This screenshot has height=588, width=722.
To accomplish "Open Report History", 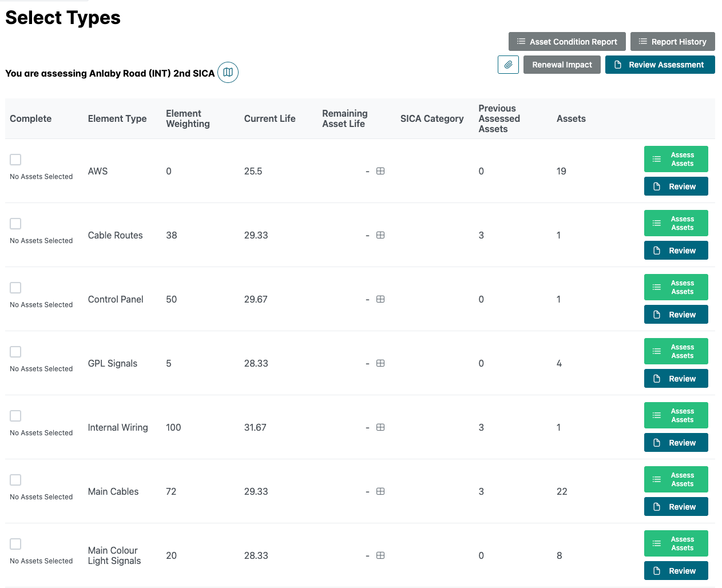I will point(672,42).
